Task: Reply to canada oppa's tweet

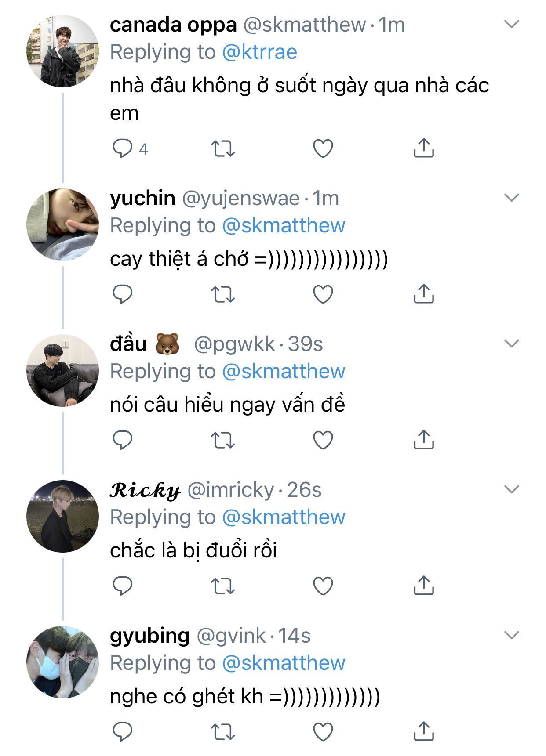Action: pyautogui.click(x=123, y=148)
